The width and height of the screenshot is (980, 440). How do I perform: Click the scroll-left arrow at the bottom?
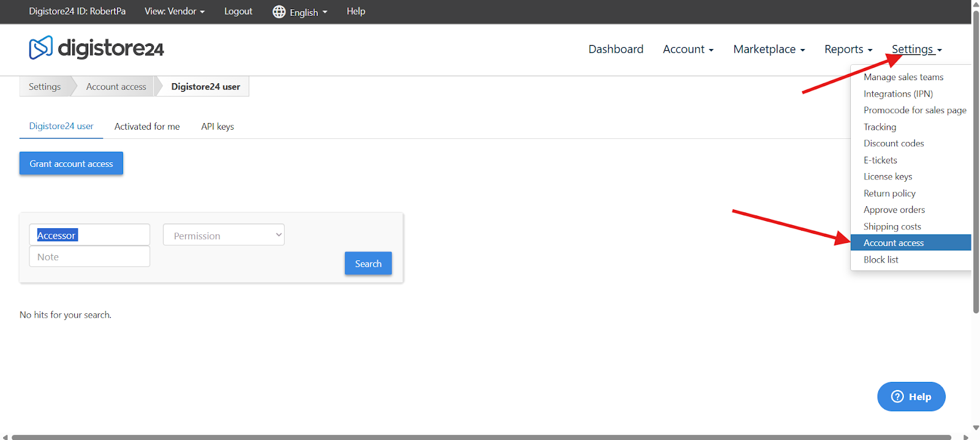point(6,437)
